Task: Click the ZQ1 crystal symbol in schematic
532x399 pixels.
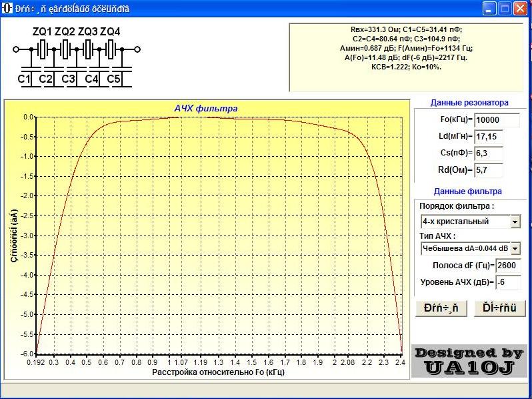Action: pyautogui.click(x=42, y=49)
